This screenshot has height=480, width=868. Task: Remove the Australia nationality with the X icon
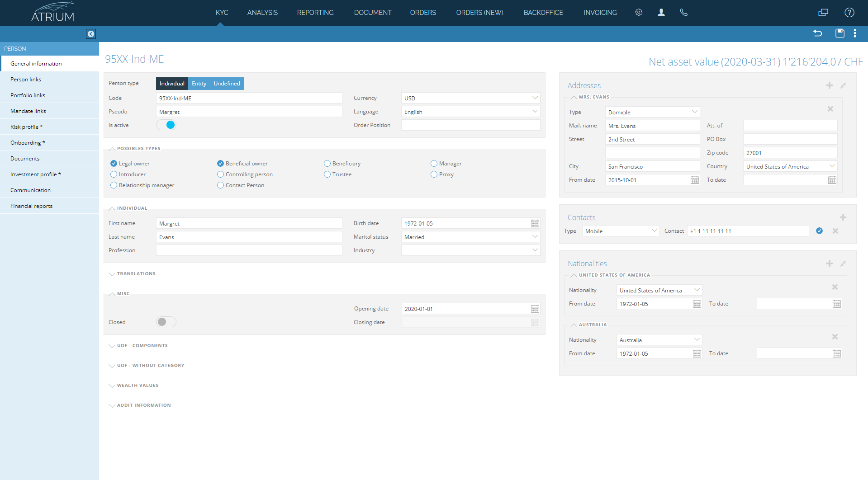click(835, 336)
